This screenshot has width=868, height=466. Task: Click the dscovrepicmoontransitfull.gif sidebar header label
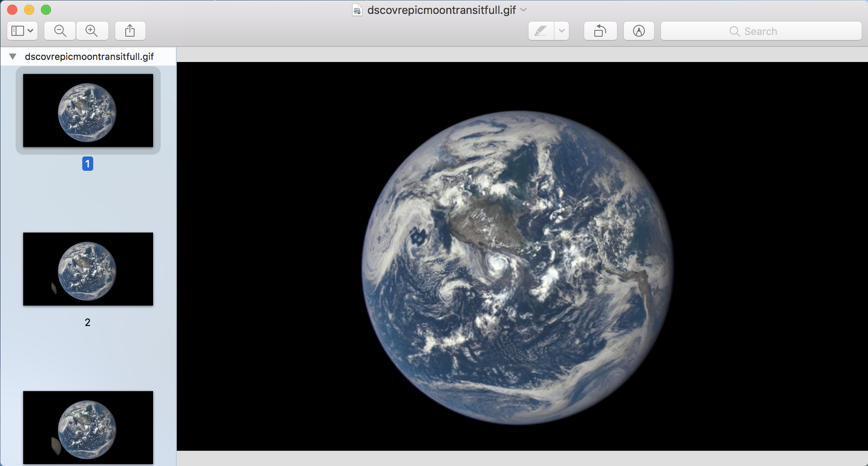click(89, 57)
